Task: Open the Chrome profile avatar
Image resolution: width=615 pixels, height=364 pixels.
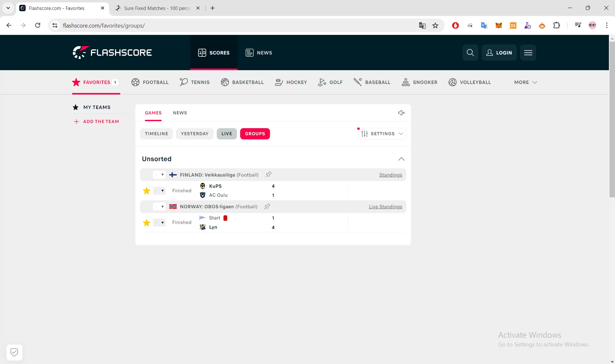Action: point(592,25)
